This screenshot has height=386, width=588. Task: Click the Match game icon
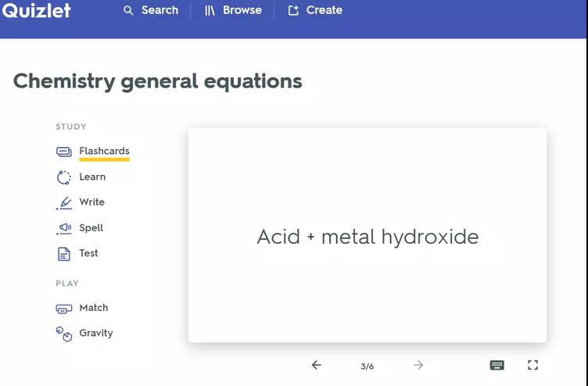pos(64,309)
